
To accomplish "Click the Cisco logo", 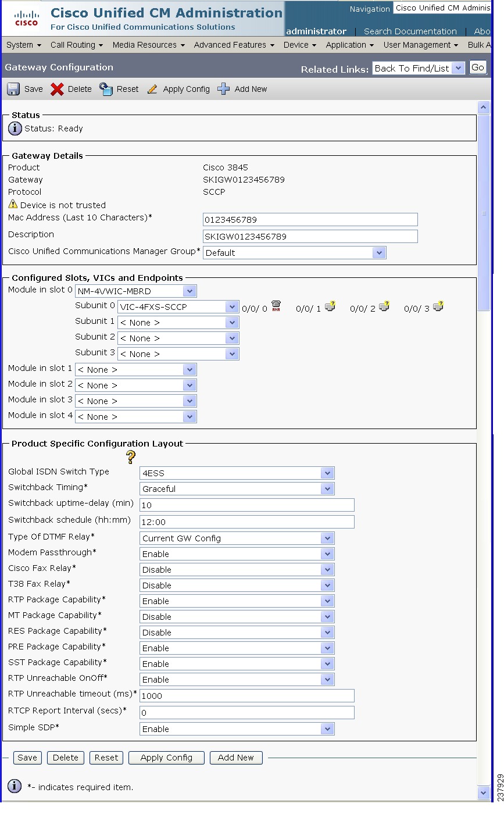I will coord(26,18).
